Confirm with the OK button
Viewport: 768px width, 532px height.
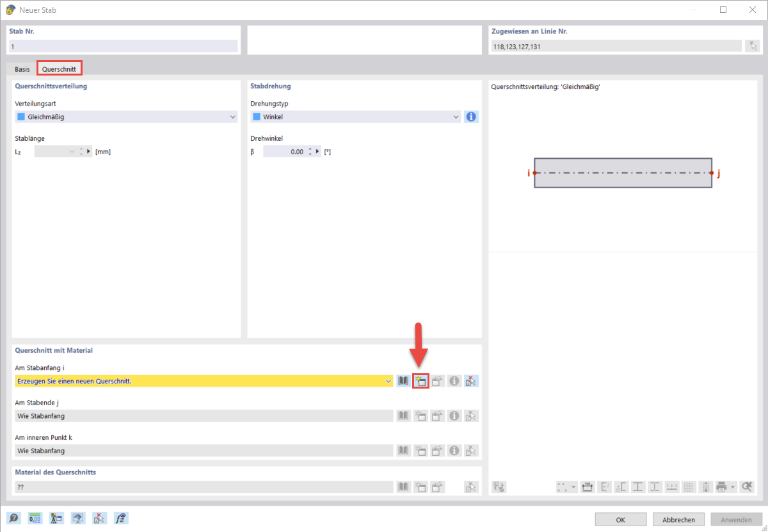(621, 520)
